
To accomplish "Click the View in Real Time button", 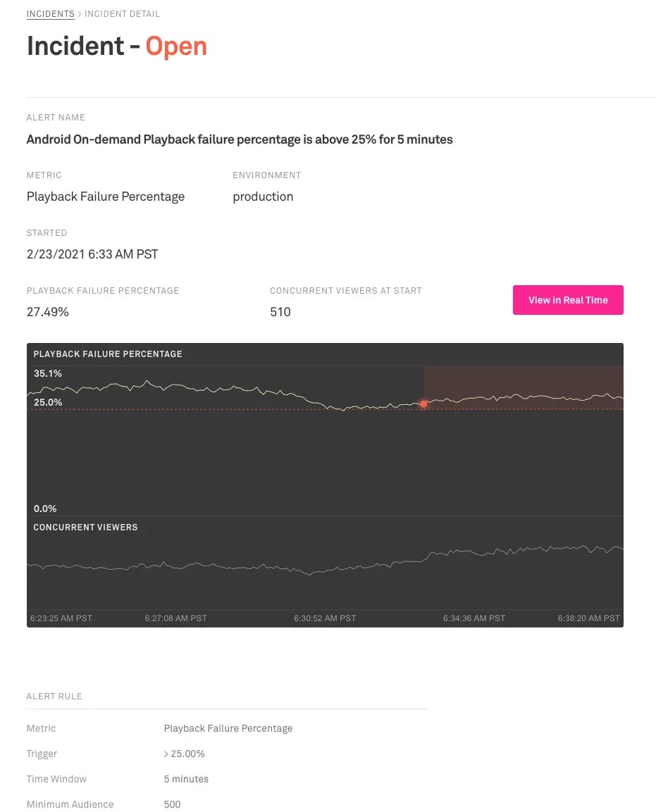I will coord(568,300).
